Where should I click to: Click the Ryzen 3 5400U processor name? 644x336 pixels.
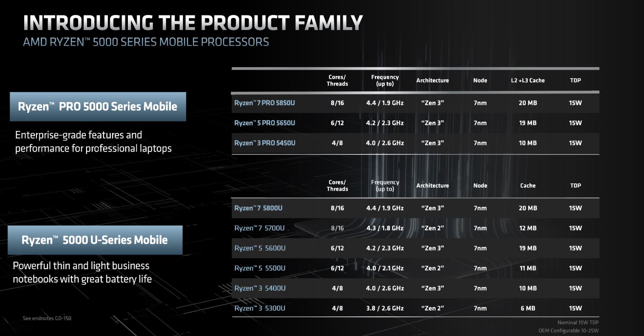point(260,288)
